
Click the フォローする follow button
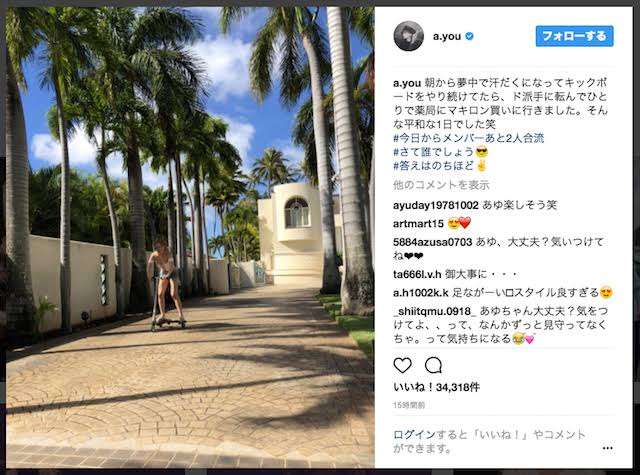pyautogui.click(x=574, y=36)
